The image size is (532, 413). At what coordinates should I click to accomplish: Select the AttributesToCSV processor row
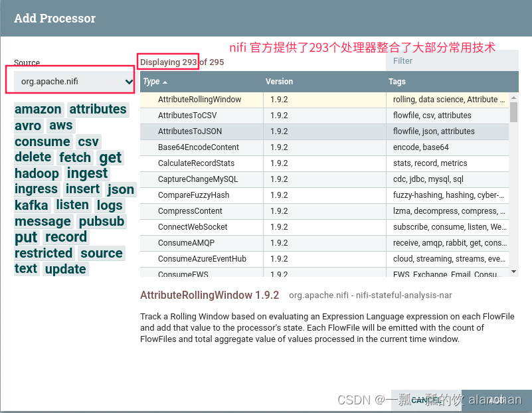(x=324, y=116)
